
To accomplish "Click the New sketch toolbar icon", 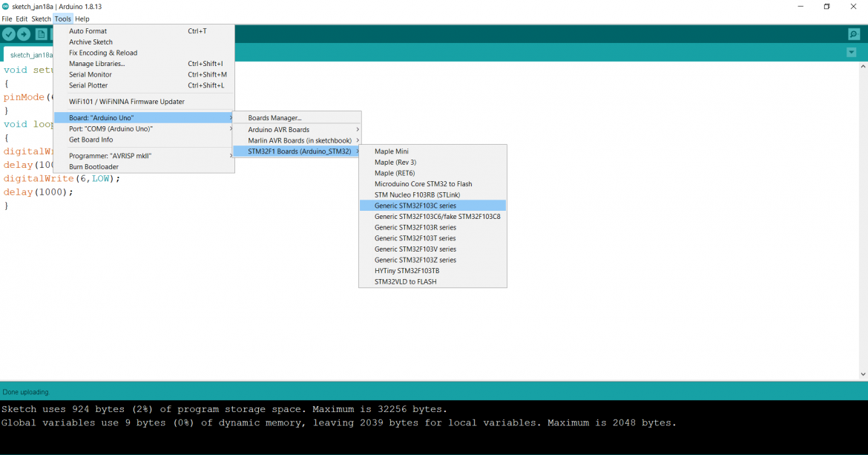I will pyautogui.click(x=42, y=34).
